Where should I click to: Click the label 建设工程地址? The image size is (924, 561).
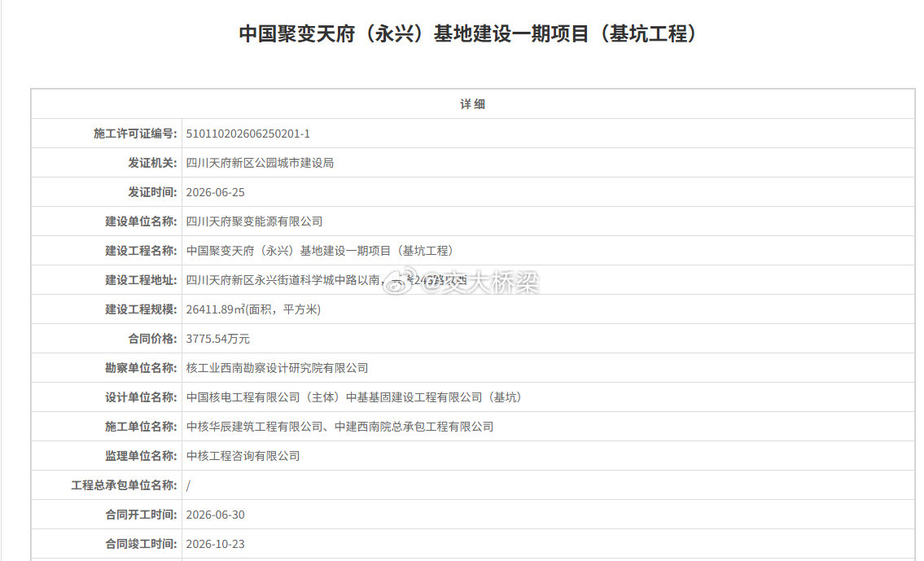point(141,280)
